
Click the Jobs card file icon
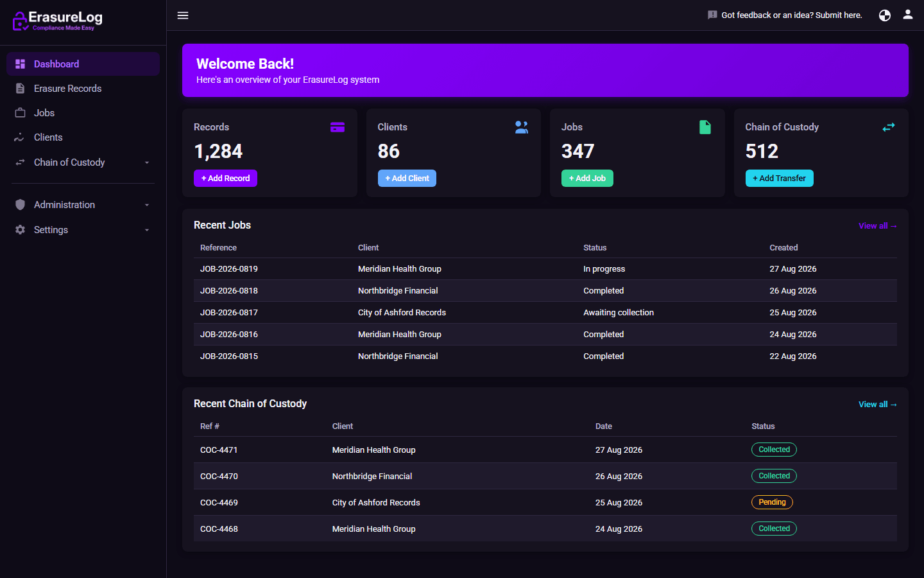(705, 127)
